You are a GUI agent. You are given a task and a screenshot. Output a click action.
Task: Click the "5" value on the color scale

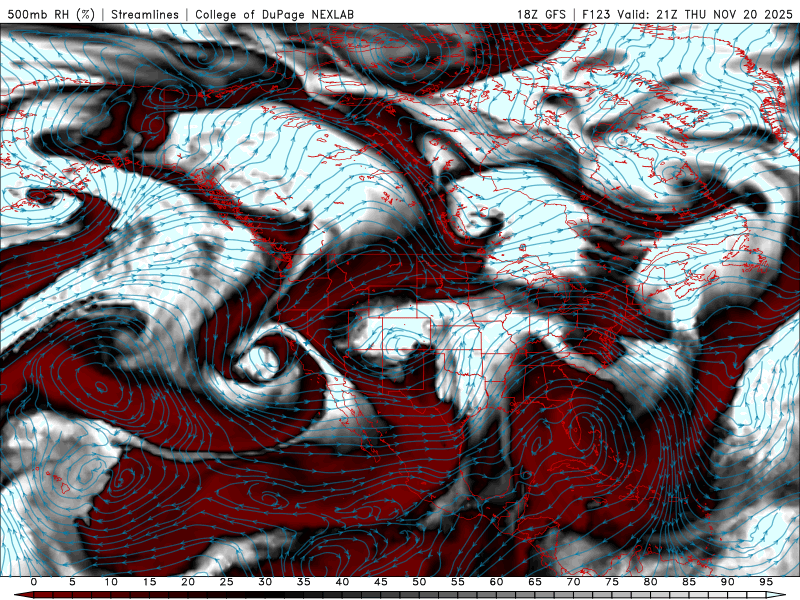72,582
